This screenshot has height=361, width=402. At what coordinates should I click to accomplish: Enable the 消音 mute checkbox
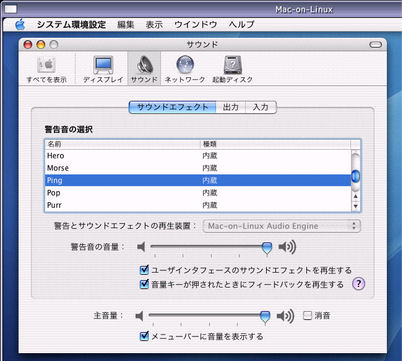307,315
